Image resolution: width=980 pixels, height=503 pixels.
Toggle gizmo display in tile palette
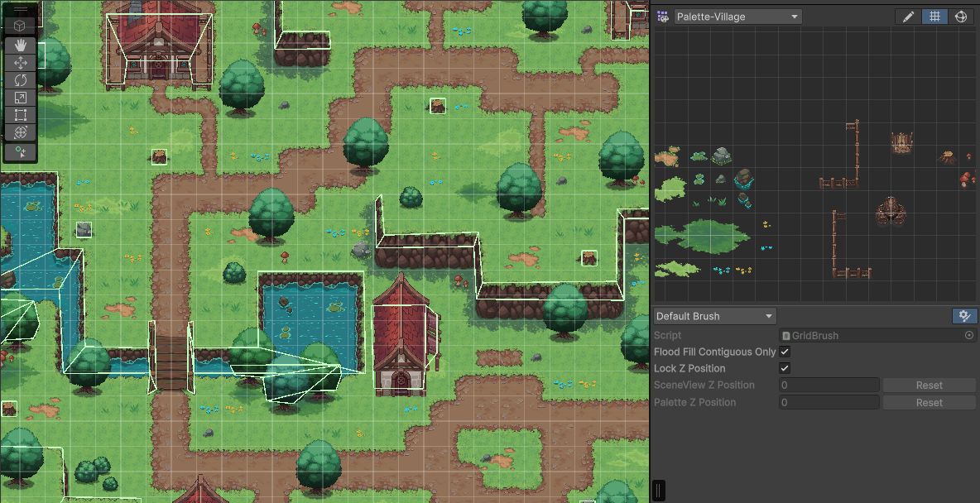click(x=961, y=17)
